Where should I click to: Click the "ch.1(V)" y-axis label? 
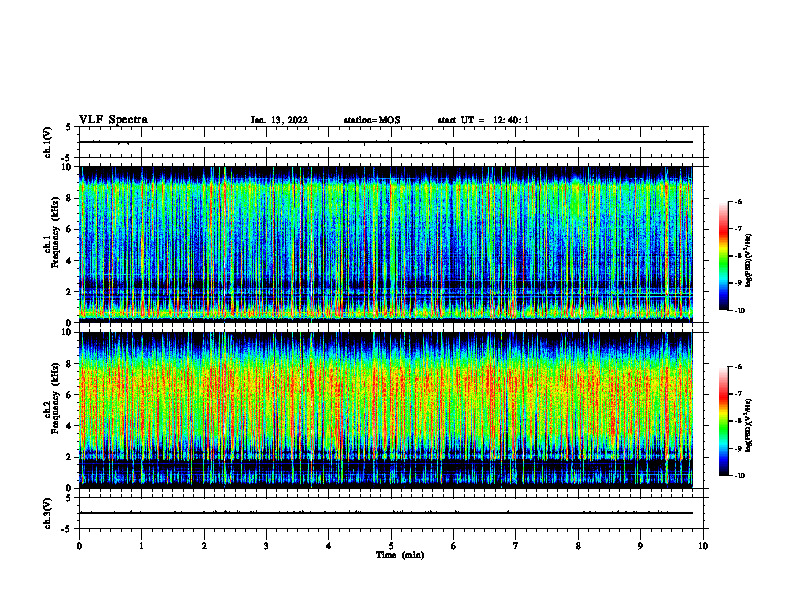click(x=48, y=142)
